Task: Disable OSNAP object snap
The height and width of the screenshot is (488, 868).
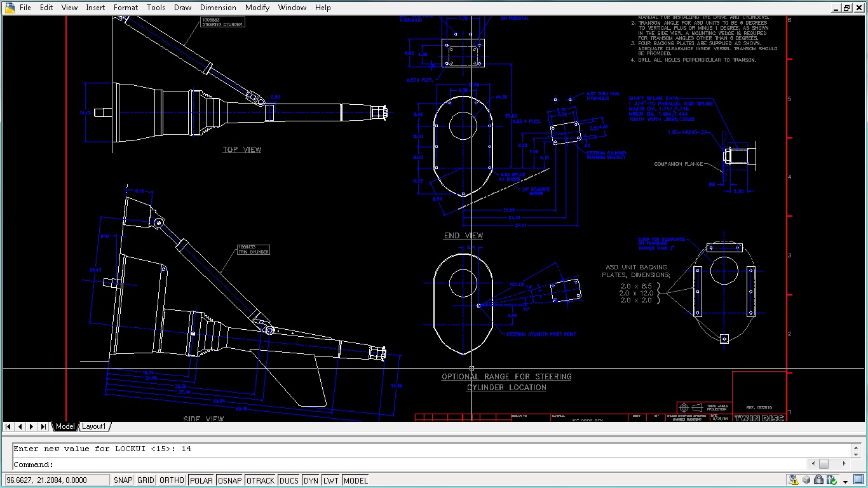Action: 229,480
